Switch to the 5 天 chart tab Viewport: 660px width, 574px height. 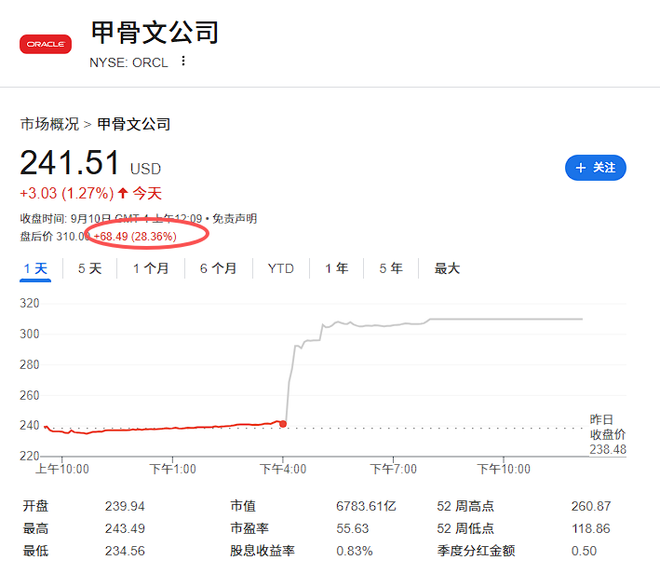point(90,268)
